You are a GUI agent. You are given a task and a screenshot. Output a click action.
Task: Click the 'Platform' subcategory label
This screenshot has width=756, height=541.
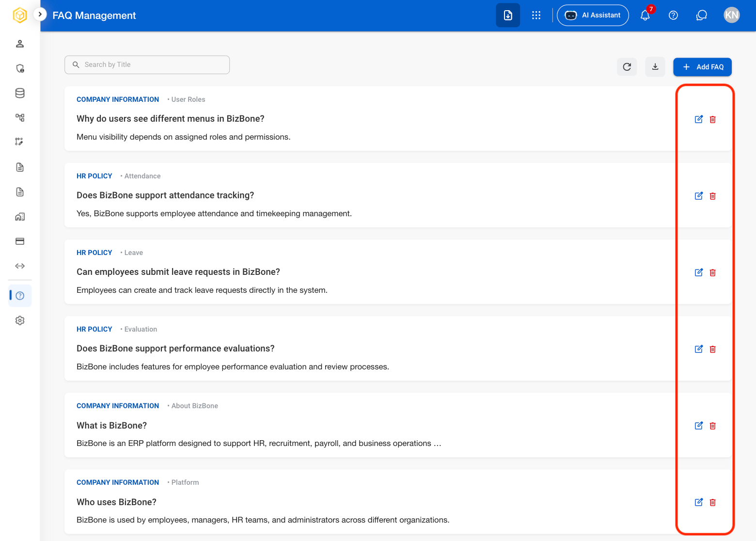click(x=185, y=482)
